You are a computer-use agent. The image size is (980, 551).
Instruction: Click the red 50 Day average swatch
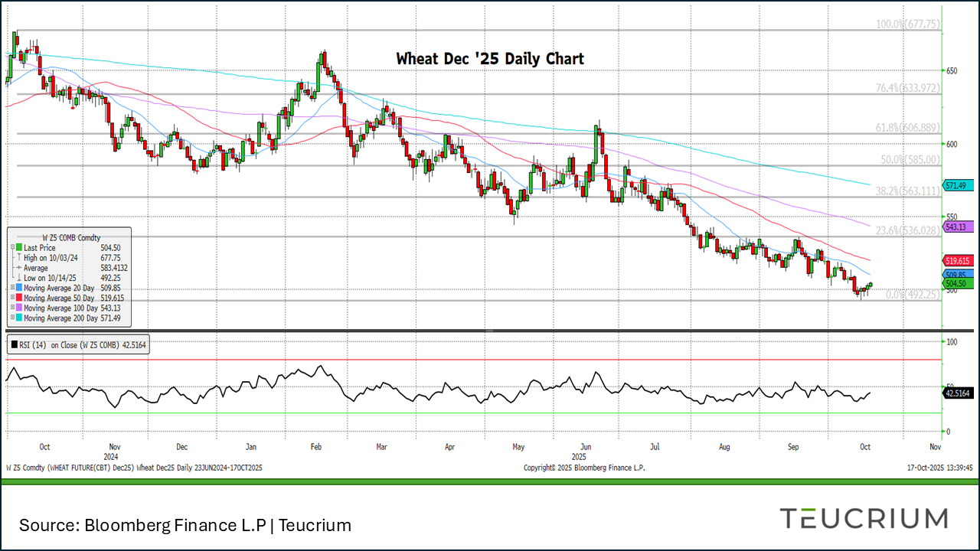(19, 298)
